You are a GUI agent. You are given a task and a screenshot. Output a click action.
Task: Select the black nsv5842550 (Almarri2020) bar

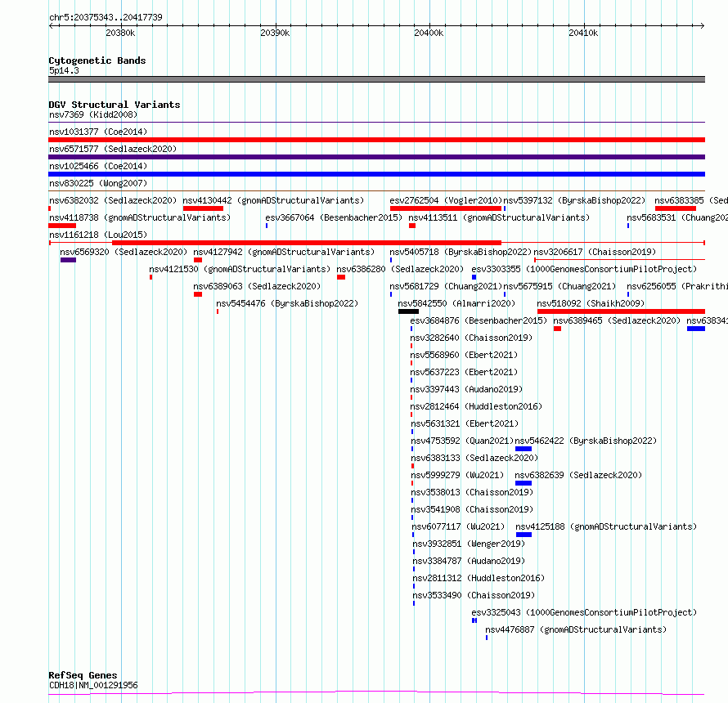[x=408, y=311]
